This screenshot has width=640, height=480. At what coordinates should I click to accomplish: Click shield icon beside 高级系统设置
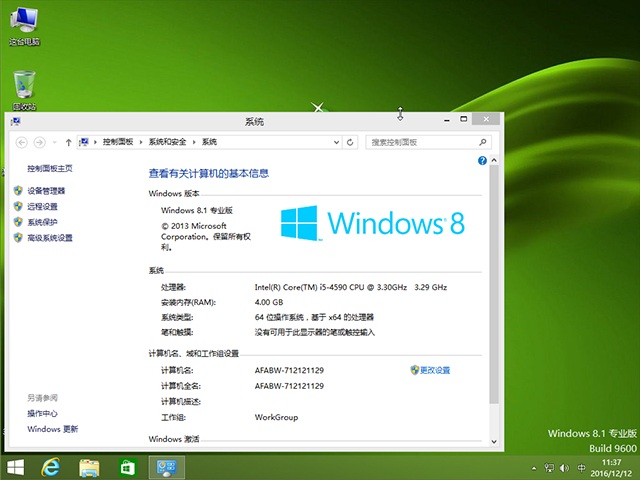(x=18, y=237)
